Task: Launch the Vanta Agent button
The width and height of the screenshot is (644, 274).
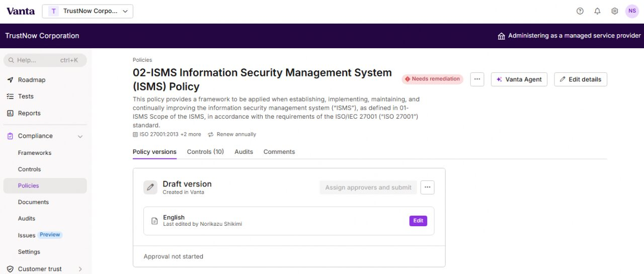Action: coord(519,79)
